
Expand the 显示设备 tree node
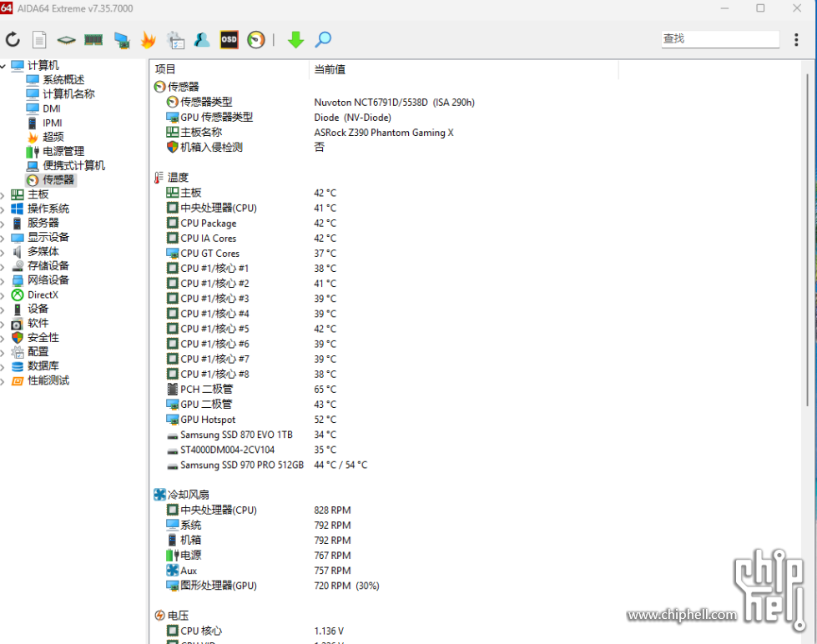pos(3,238)
